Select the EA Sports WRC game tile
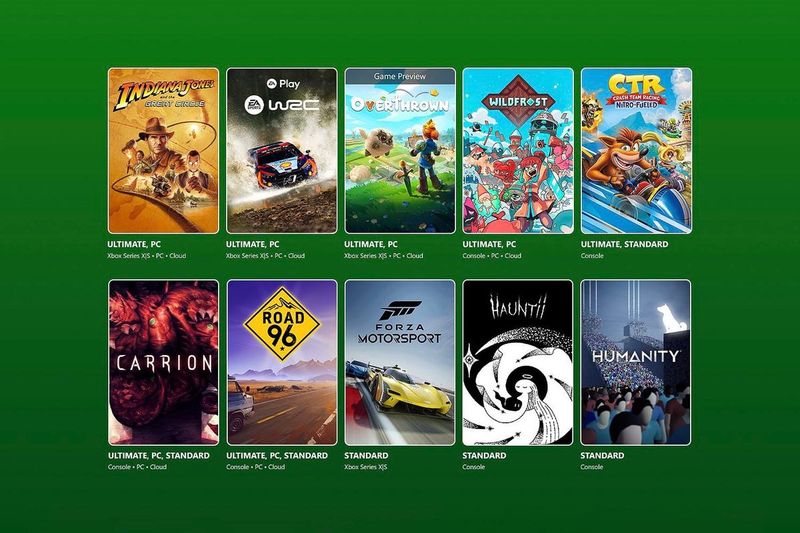Image resolution: width=800 pixels, height=533 pixels. coord(282,150)
